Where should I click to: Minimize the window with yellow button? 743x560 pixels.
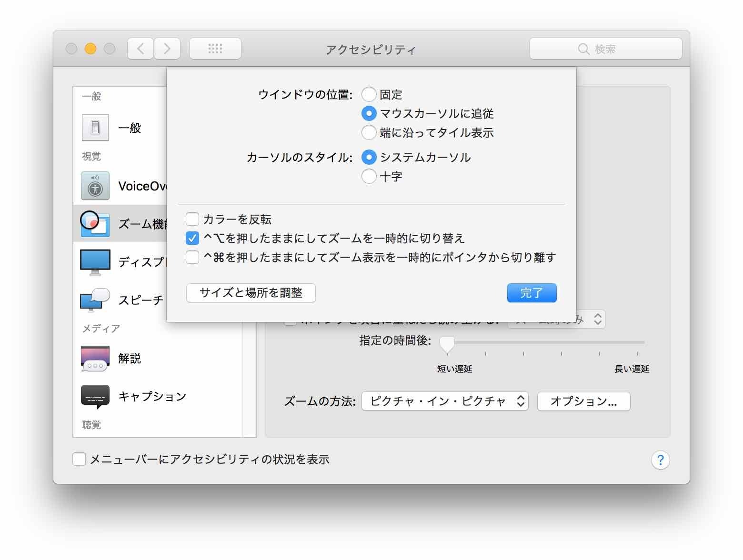[90, 49]
